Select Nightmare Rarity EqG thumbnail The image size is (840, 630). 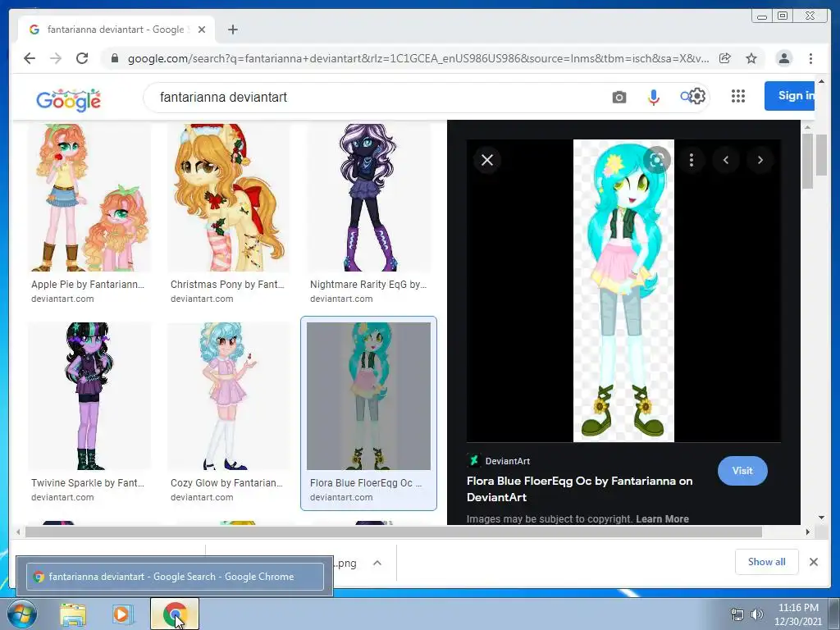tap(368, 198)
